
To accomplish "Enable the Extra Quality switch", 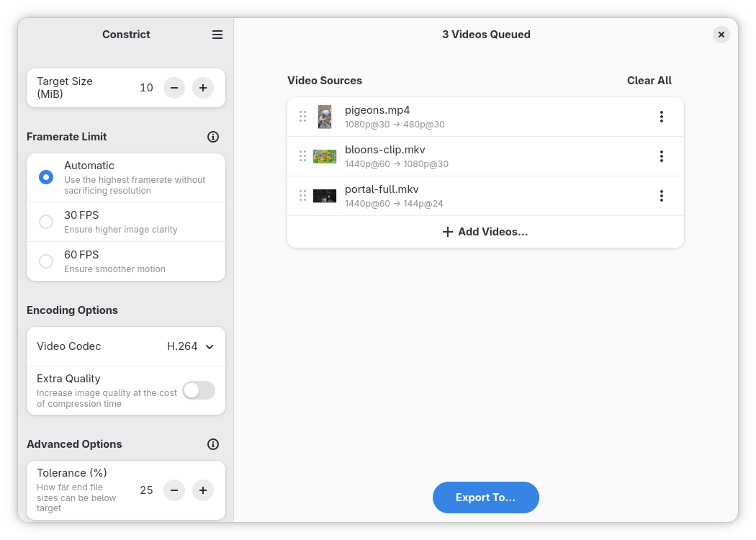I will point(199,390).
